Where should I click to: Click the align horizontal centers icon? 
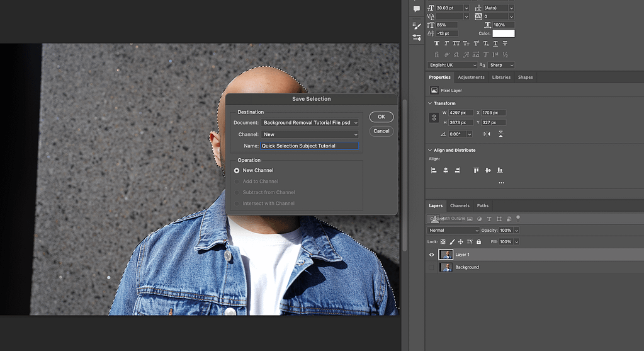point(446,170)
